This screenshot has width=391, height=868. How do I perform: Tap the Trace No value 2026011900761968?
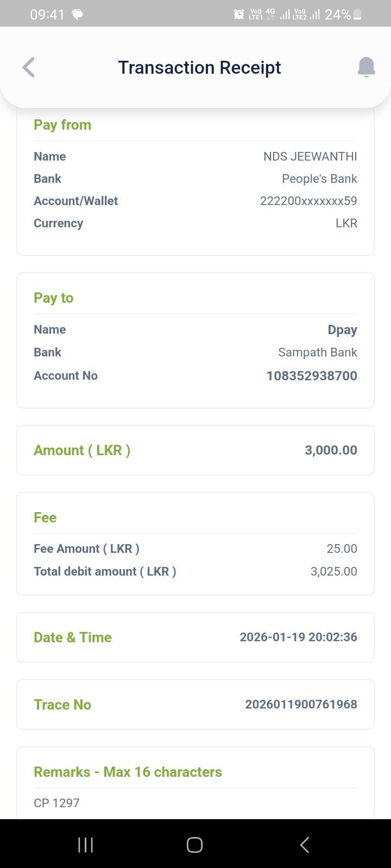(301, 704)
